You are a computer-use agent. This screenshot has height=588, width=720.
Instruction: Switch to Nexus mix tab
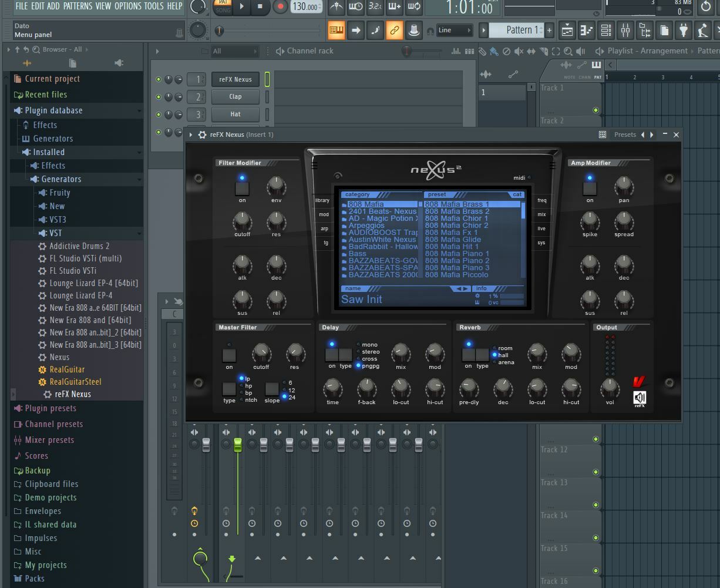point(541,214)
